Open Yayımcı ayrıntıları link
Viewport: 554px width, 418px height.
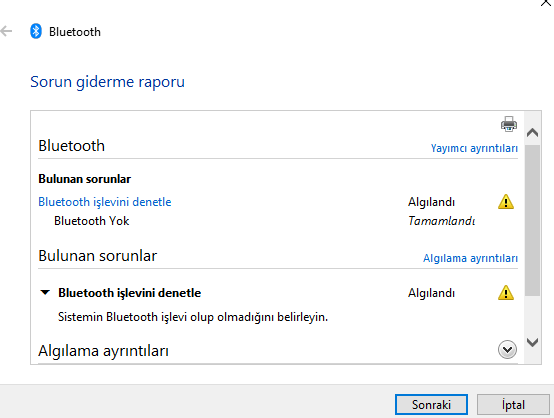click(x=474, y=148)
